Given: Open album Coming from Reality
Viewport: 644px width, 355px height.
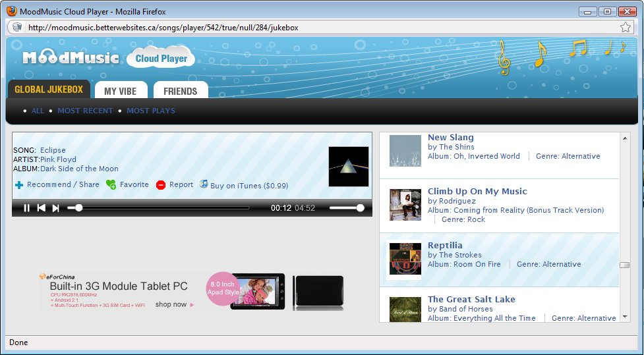Looking at the screenshot, I should [x=529, y=210].
